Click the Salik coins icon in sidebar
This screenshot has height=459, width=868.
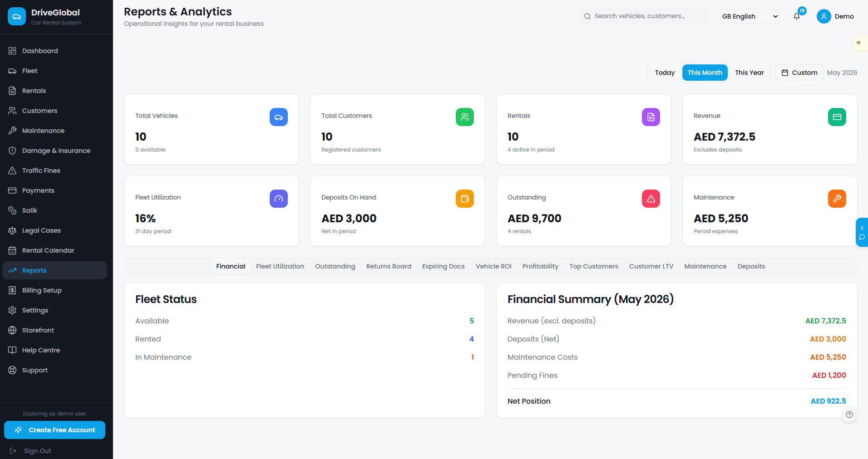coord(12,210)
